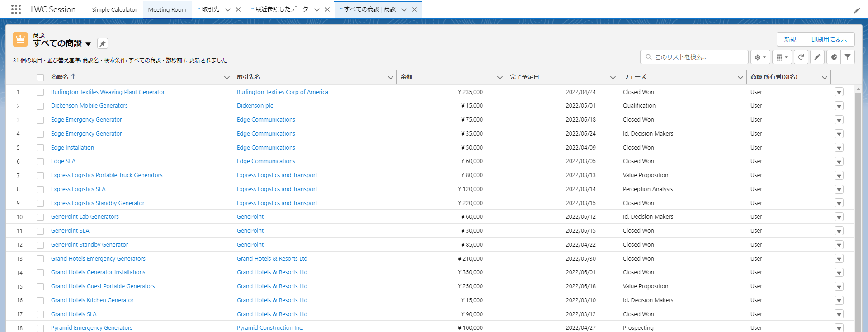Show the charts panel
Image resolution: width=868 pixels, height=332 pixels.
834,57
